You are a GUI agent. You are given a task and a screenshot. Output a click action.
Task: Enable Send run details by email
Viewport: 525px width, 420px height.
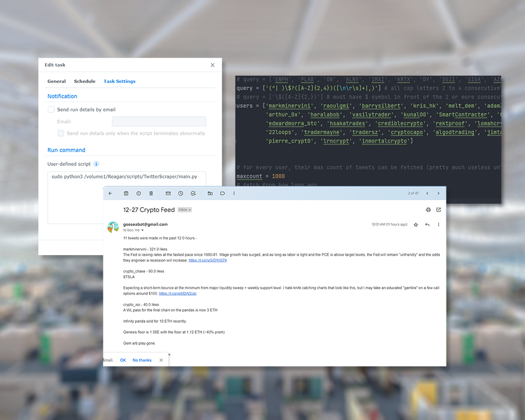tap(51, 110)
